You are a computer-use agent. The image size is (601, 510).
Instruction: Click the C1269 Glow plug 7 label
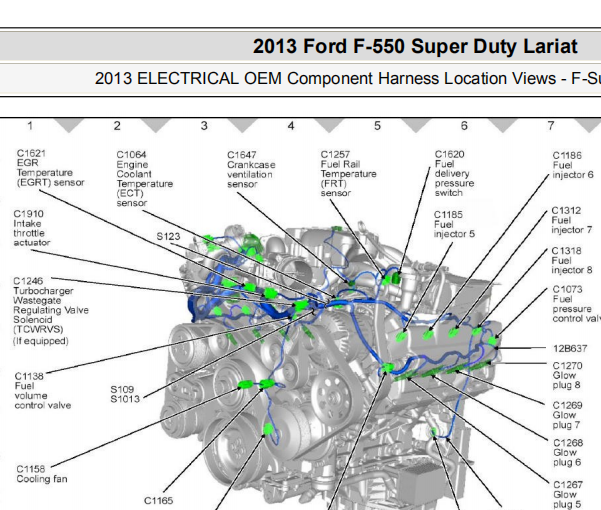[567, 415]
